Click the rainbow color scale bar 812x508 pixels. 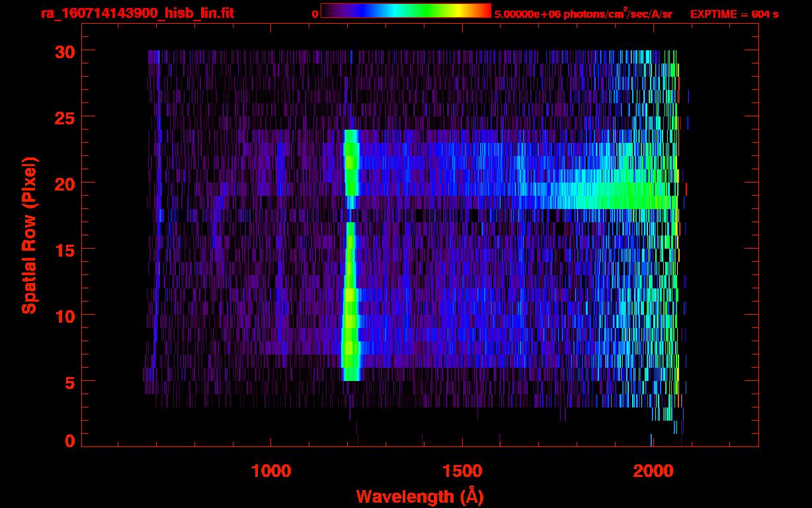(x=405, y=11)
